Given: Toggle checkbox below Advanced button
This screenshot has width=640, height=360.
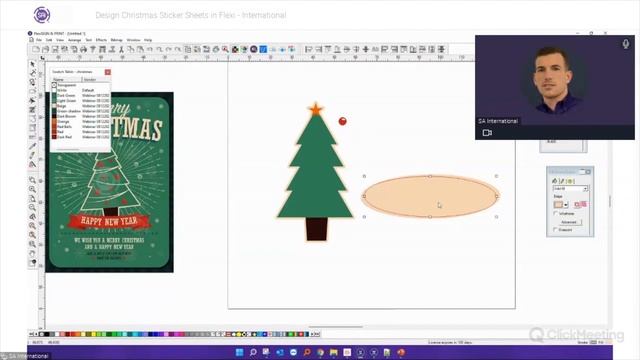Looking at the screenshot, I should click(555, 230).
